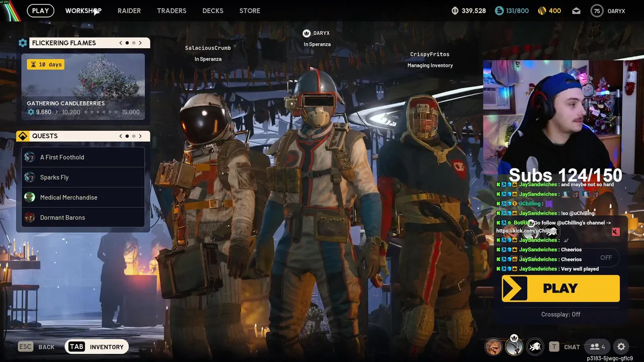Go to the TRADERS tab
Screen dimensions: 644x362
click(172, 11)
